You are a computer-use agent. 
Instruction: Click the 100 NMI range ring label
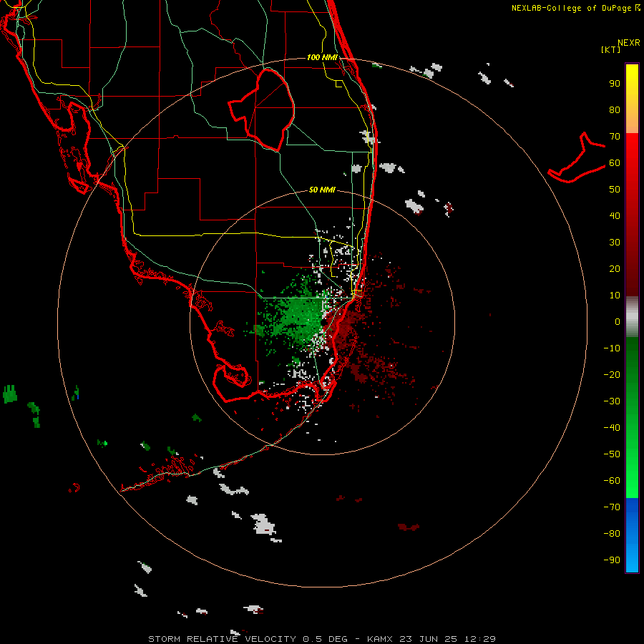[x=322, y=57]
